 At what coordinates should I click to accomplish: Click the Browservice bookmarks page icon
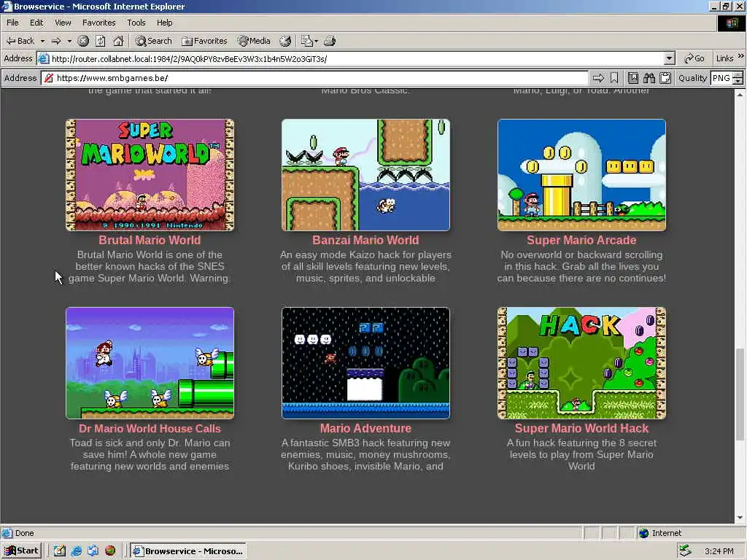[633, 78]
